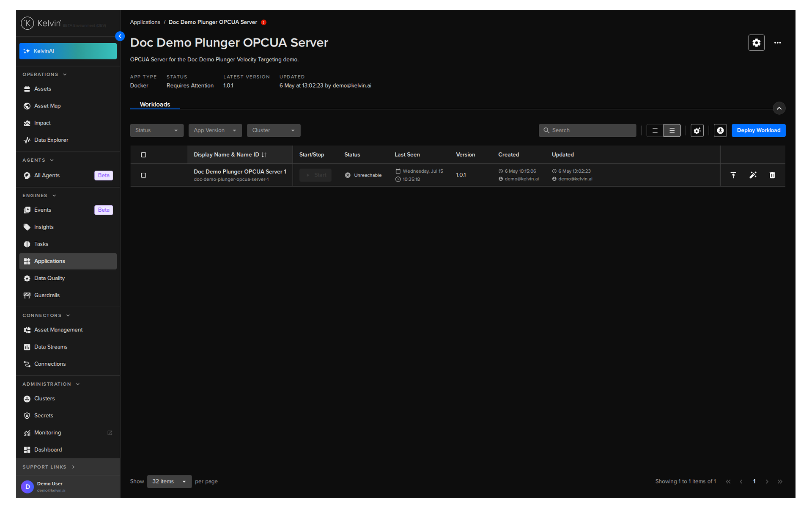This screenshot has height=508, width=812.
Task: Click the Deploy Workload button
Action: [x=758, y=130]
